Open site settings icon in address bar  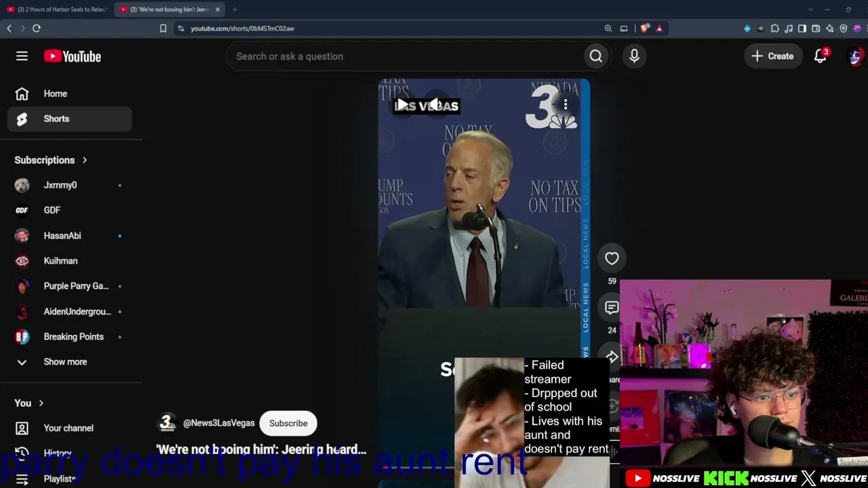[x=180, y=28]
